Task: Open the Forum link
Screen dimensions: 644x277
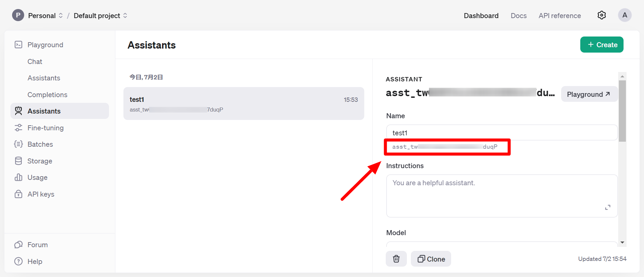Action: point(38,245)
